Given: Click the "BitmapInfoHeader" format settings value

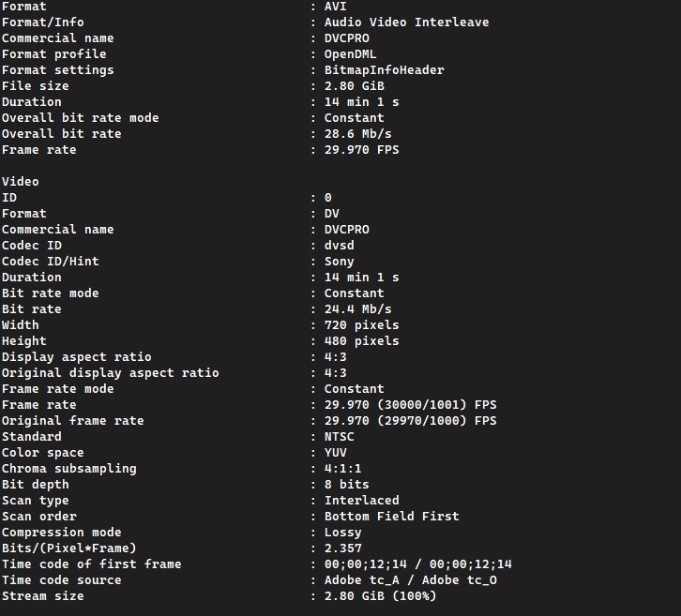Looking at the screenshot, I should click(x=384, y=69).
